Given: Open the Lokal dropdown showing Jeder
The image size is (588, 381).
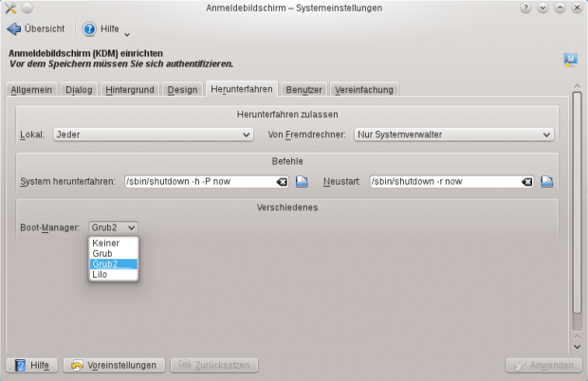Looking at the screenshot, I should (x=154, y=135).
